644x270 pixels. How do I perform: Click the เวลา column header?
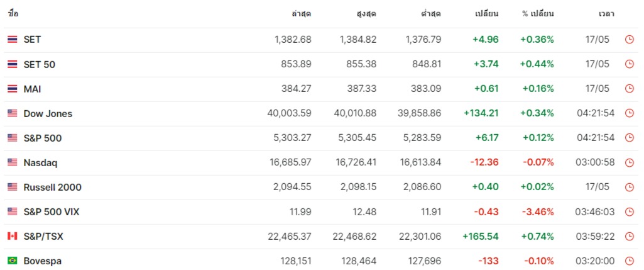tap(606, 13)
